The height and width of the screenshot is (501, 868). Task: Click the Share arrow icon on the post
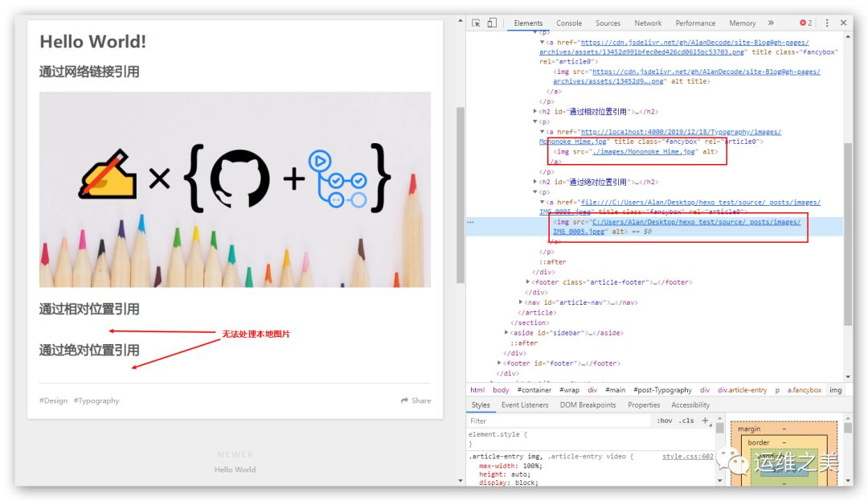click(404, 400)
